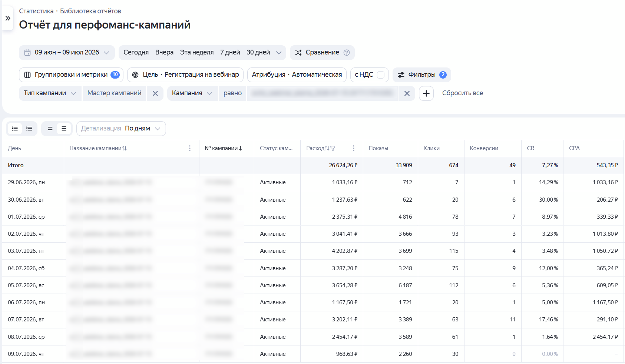The width and height of the screenshot is (625, 364).
Task: Click the Статистика breadcrumb link
Action: 36,11
